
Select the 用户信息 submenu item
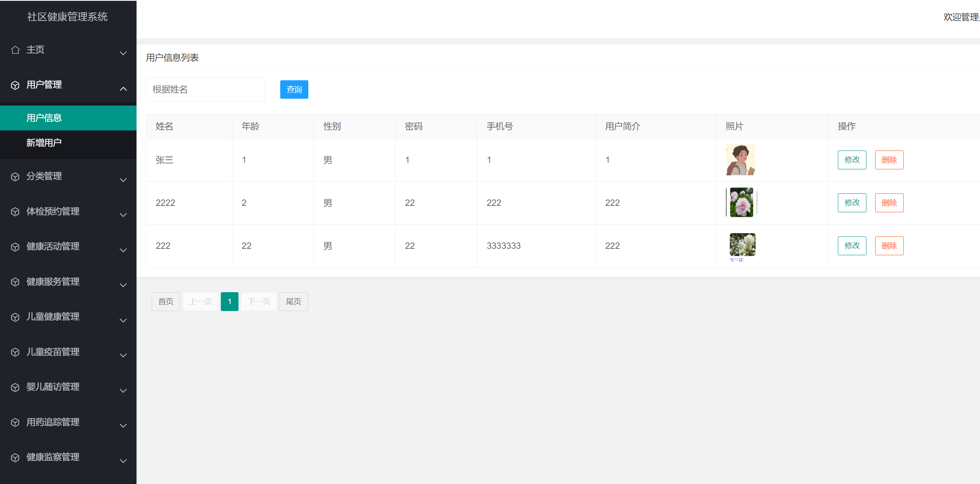click(x=44, y=118)
